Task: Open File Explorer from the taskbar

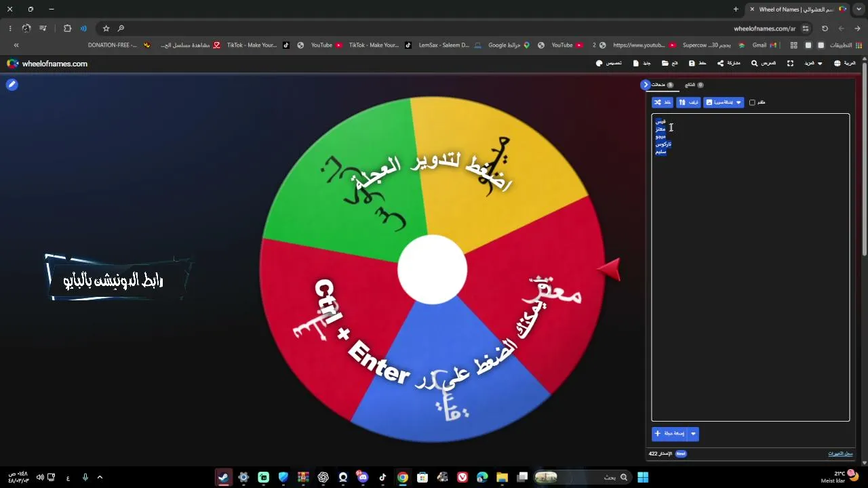Action: [502, 477]
